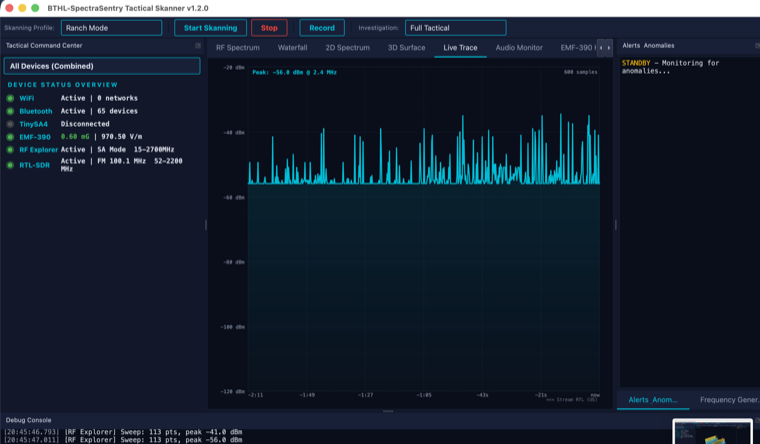
Task: Open the Skanning Profile Ranch Mode dropdown
Action: (x=111, y=28)
